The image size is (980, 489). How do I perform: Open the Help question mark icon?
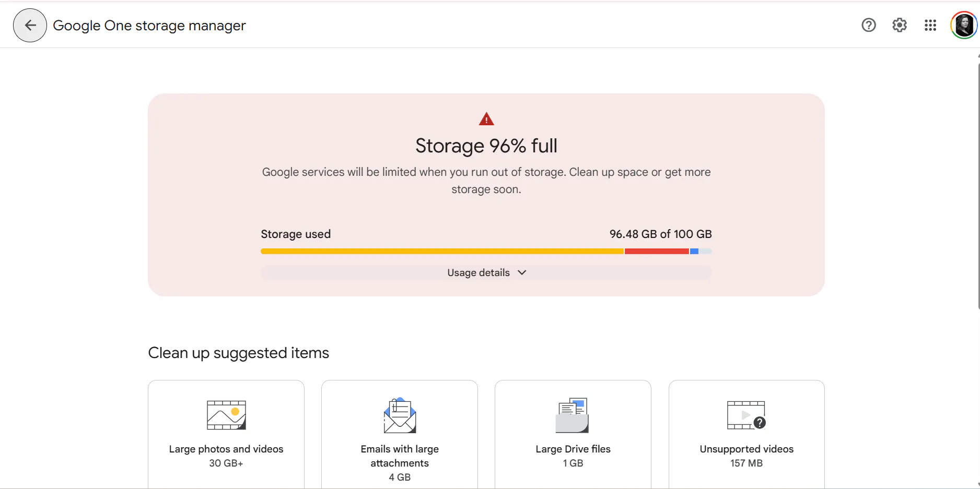(x=868, y=25)
